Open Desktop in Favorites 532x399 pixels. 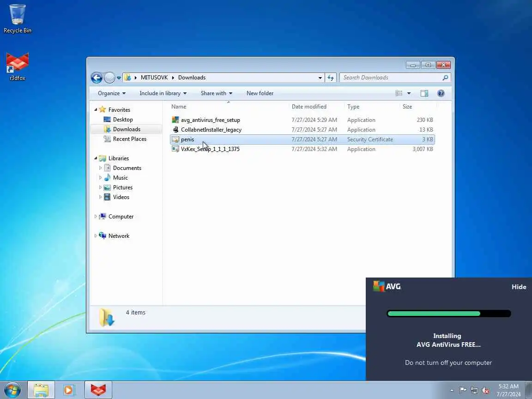click(x=123, y=120)
